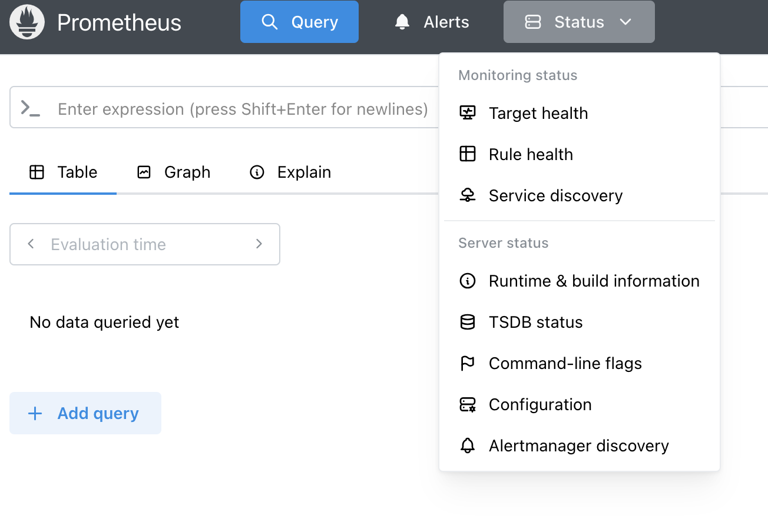Image resolution: width=768 pixels, height=532 pixels.
Task: Click the Service discovery cloud icon
Action: [x=468, y=195]
